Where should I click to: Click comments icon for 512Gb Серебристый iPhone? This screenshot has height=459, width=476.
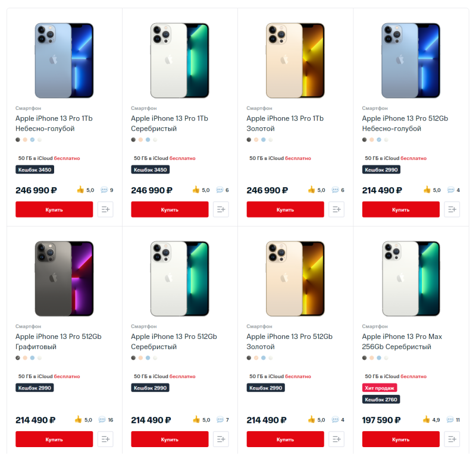coord(220,420)
